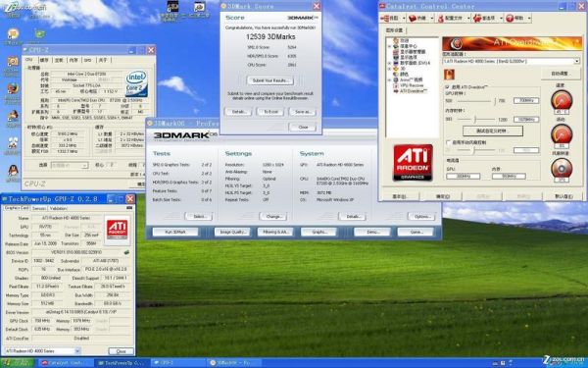Open the graphics adapter dropdown in Catalyst
This screenshot has height=368, width=588.
pos(577,61)
